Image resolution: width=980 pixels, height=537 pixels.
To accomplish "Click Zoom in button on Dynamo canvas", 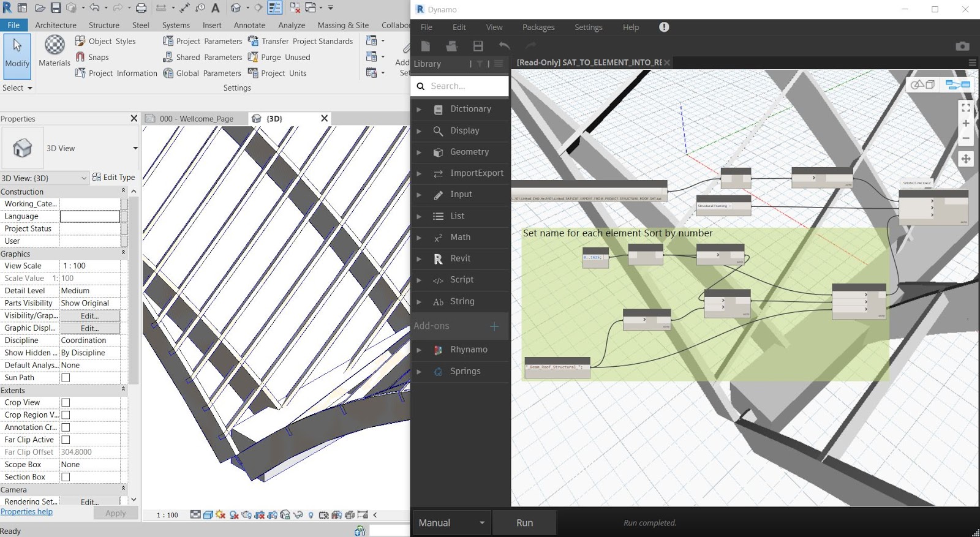I will pos(966,123).
